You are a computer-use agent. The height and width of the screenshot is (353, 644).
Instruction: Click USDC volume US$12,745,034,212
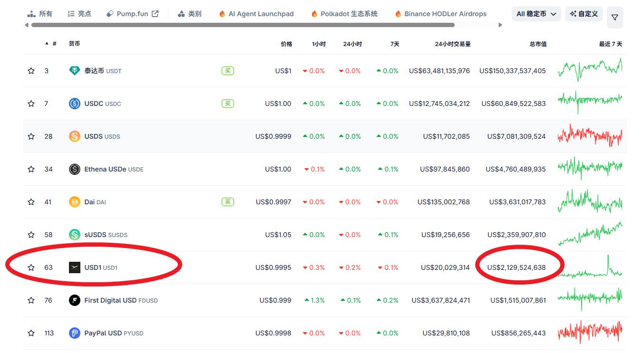click(439, 104)
